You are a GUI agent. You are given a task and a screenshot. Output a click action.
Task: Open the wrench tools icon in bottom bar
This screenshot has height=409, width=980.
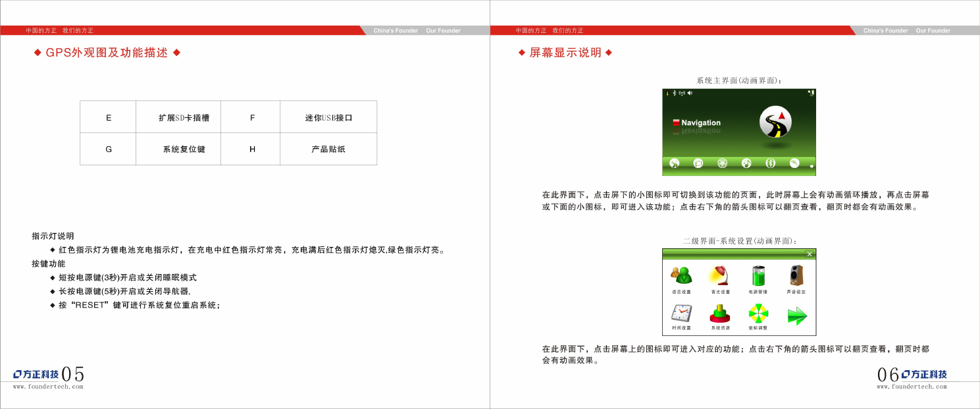click(x=794, y=163)
